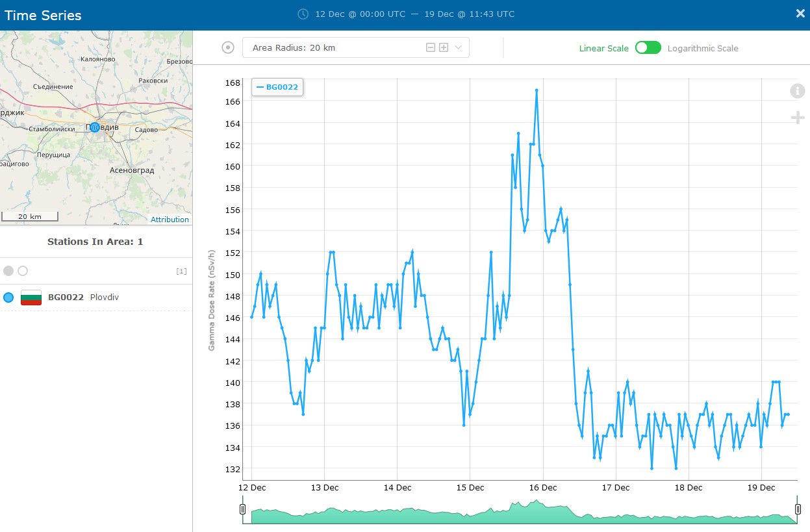Open the map Attribution link
810x532 pixels.
click(170, 220)
